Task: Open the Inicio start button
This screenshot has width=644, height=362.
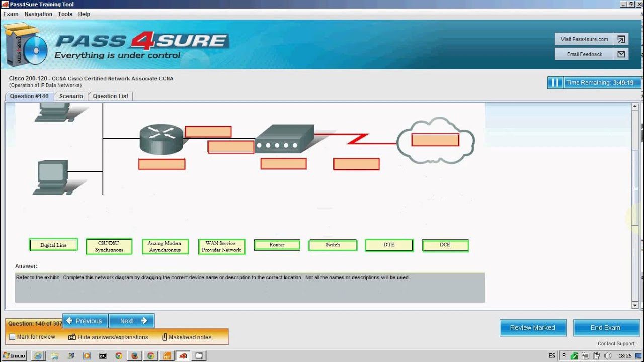Action: (14, 355)
